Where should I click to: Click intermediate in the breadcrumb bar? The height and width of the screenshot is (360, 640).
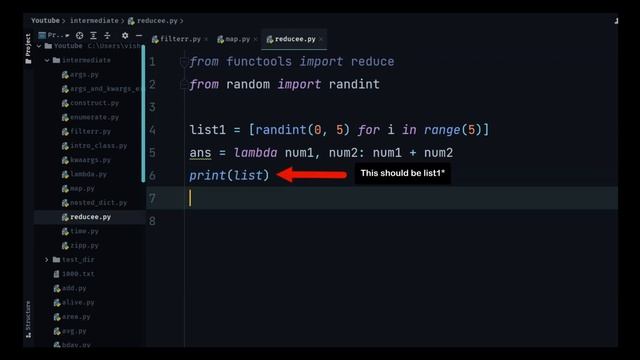(x=94, y=20)
